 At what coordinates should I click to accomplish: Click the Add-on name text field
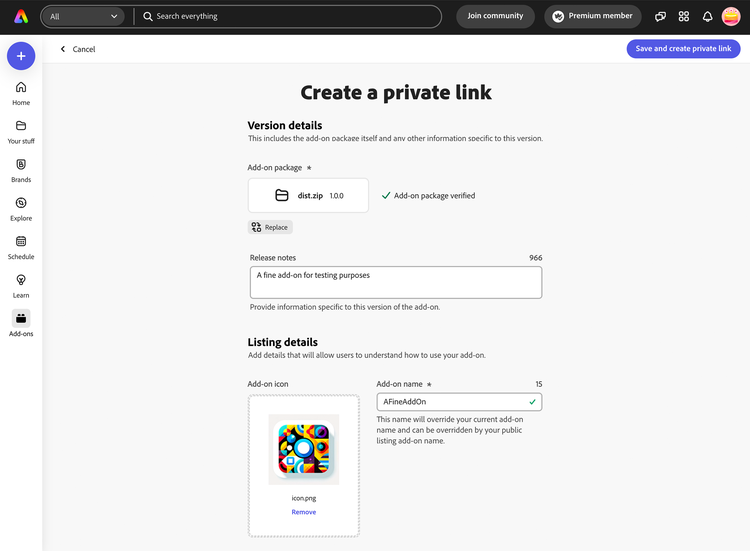[x=452, y=402]
